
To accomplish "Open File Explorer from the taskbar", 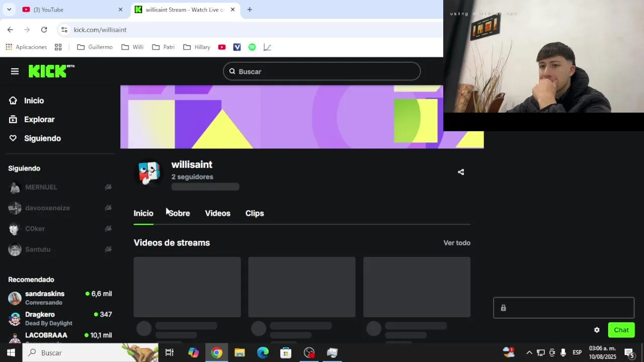I will click(239, 353).
